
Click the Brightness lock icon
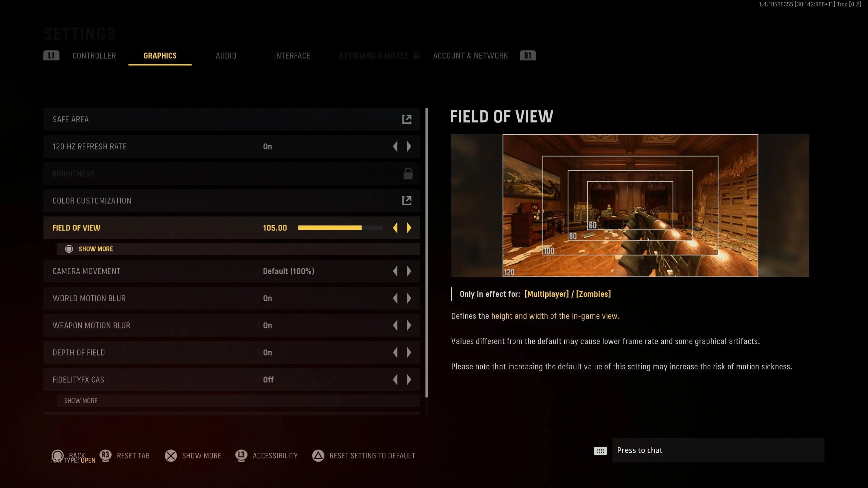point(408,174)
